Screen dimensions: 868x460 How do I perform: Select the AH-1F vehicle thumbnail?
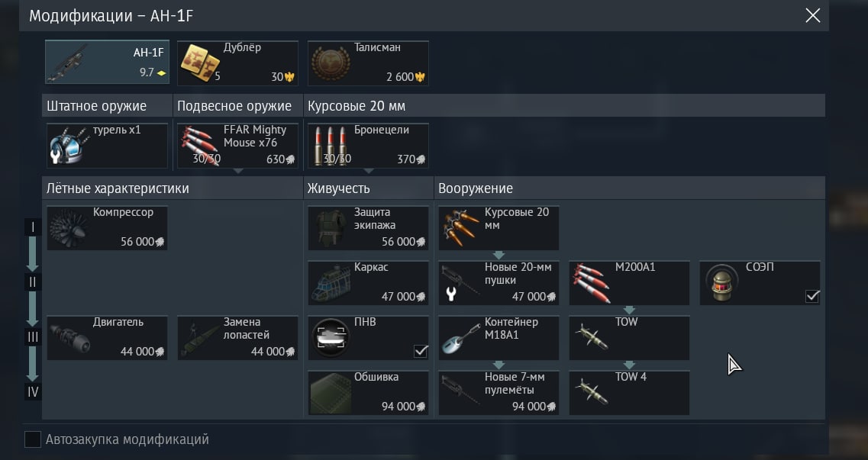point(107,62)
